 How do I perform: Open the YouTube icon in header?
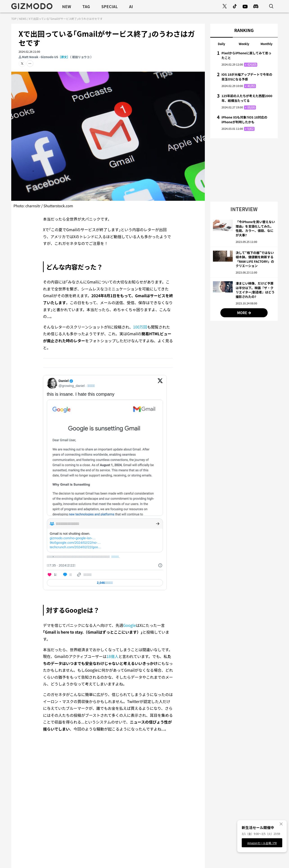(x=245, y=6)
